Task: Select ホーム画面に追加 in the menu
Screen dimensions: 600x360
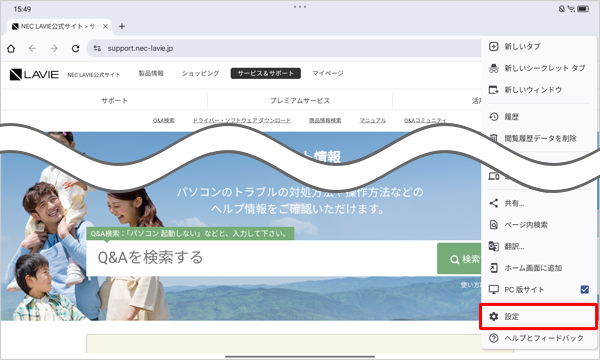Action: click(x=539, y=268)
